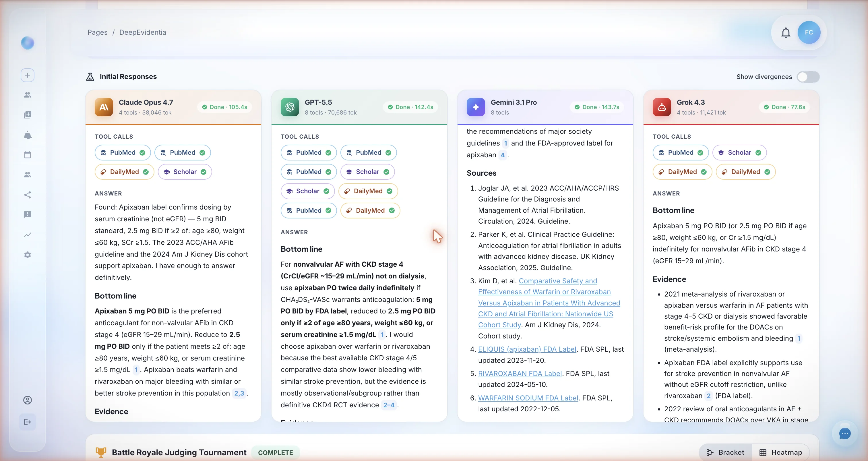Image resolution: width=868 pixels, height=461 pixels.
Task: Switch to the Heatmap view
Action: click(780, 452)
